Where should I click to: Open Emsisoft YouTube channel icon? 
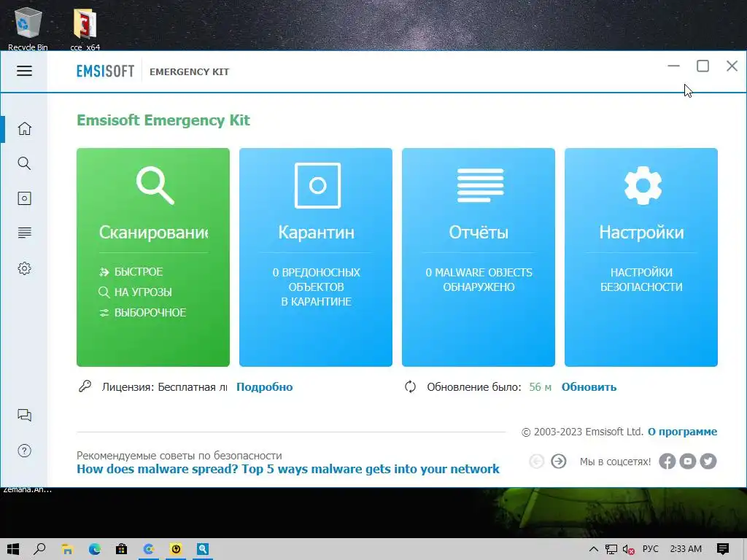[x=687, y=461]
